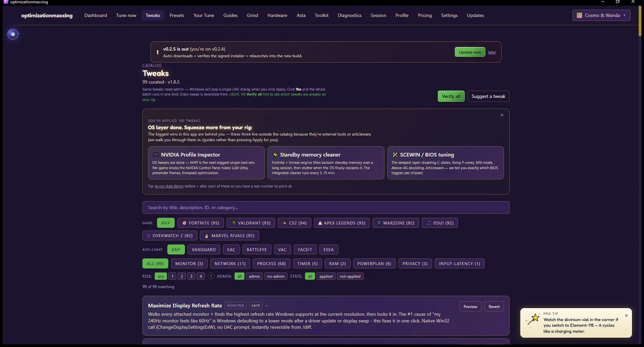
Task: Go to the Updates tab
Action: (475, 15)
